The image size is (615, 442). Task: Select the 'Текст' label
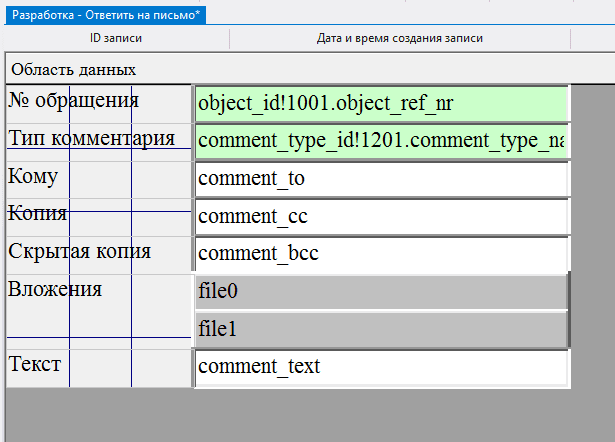pyautogui.click(x=35, y=363)
